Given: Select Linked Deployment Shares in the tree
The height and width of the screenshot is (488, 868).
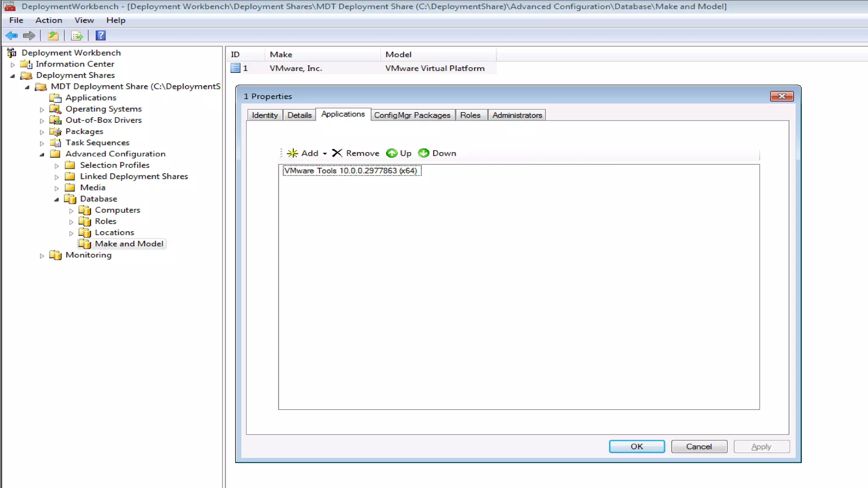Looking at the screenshot, I should point(134,176).
